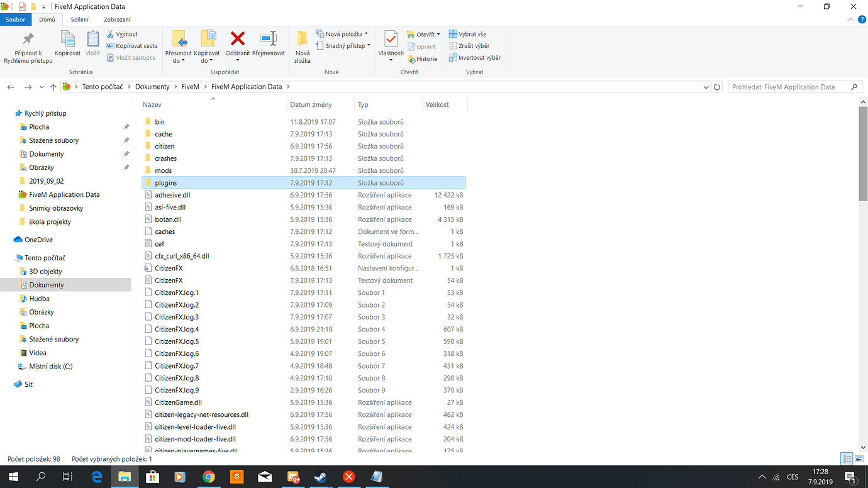
Task: Switch to the Zobrazení ribbon tab
Action: tap(117, 19)
